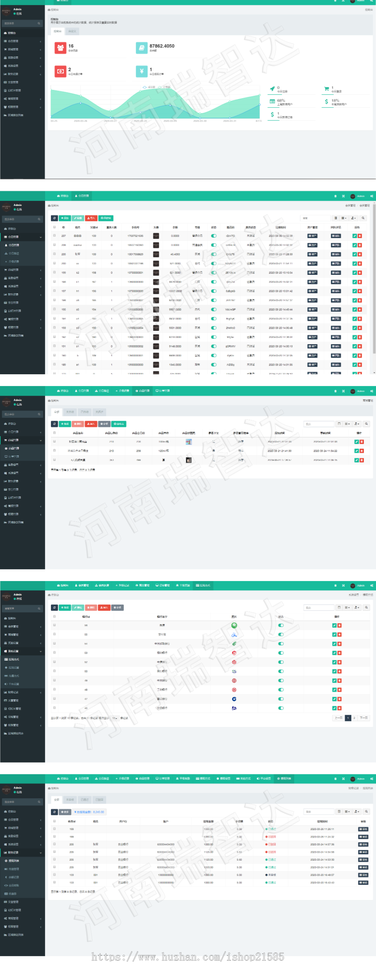Image resolution: width=376 pixels, height=980 pixels.
Task: Click the green 添加 button in member list
Action: [x=65, y=218]
